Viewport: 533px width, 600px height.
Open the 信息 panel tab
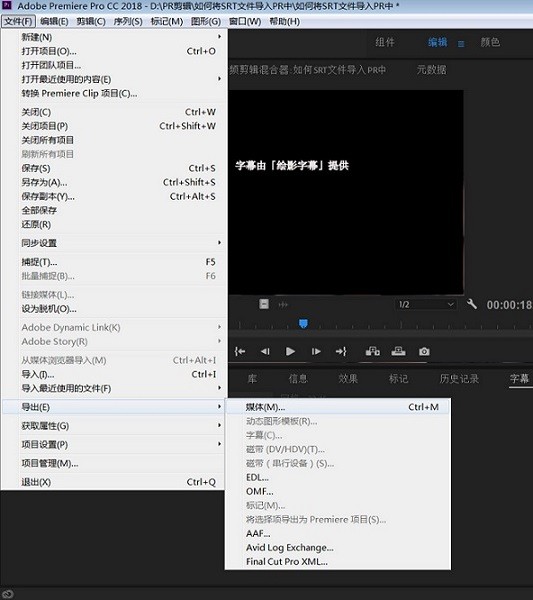point(298,379)
